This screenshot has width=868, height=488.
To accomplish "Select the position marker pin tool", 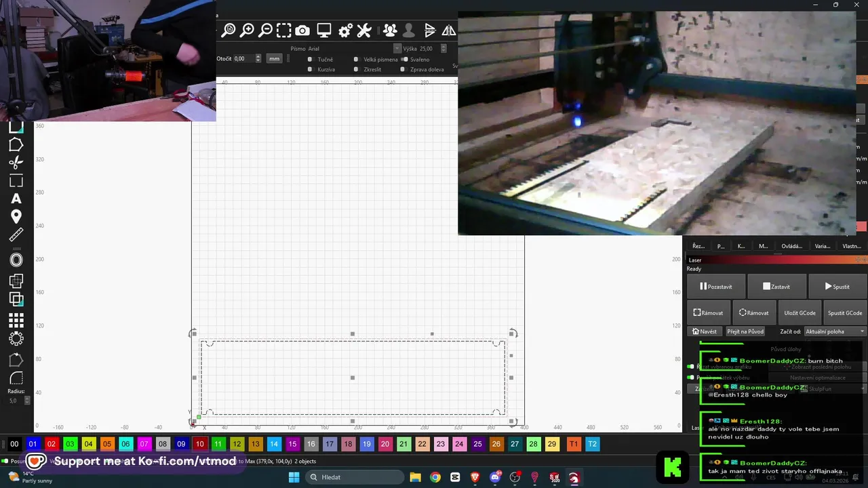I will coord(16,216).
